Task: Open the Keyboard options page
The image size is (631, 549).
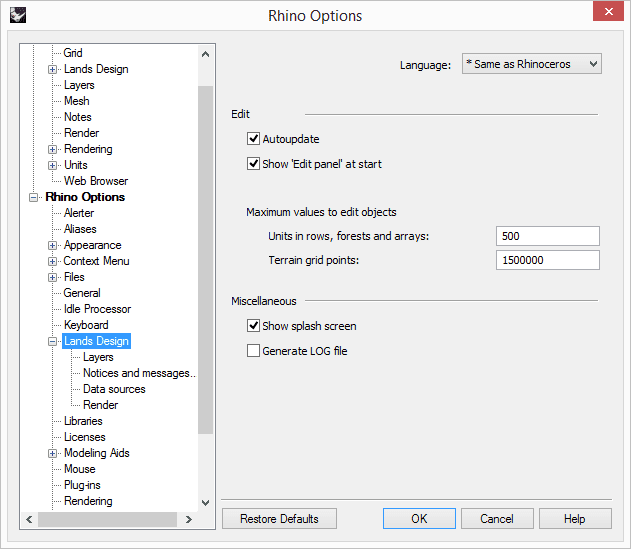Action: click(86, 325)
